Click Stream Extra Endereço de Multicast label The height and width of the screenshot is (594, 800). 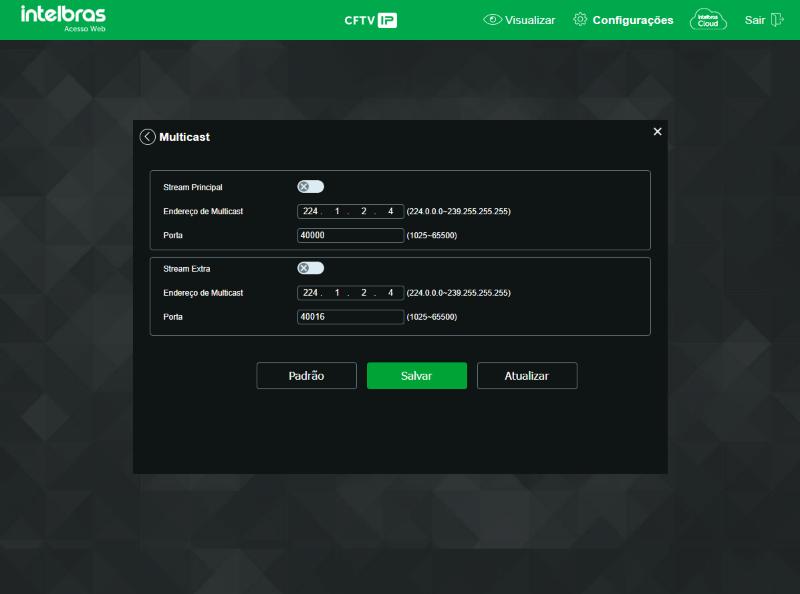point(203,293)
